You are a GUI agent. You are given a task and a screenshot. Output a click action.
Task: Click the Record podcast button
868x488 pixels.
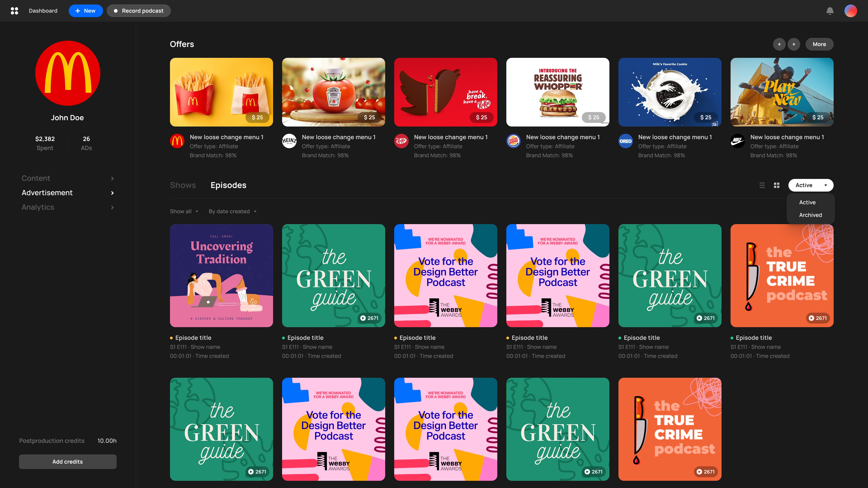139,11
